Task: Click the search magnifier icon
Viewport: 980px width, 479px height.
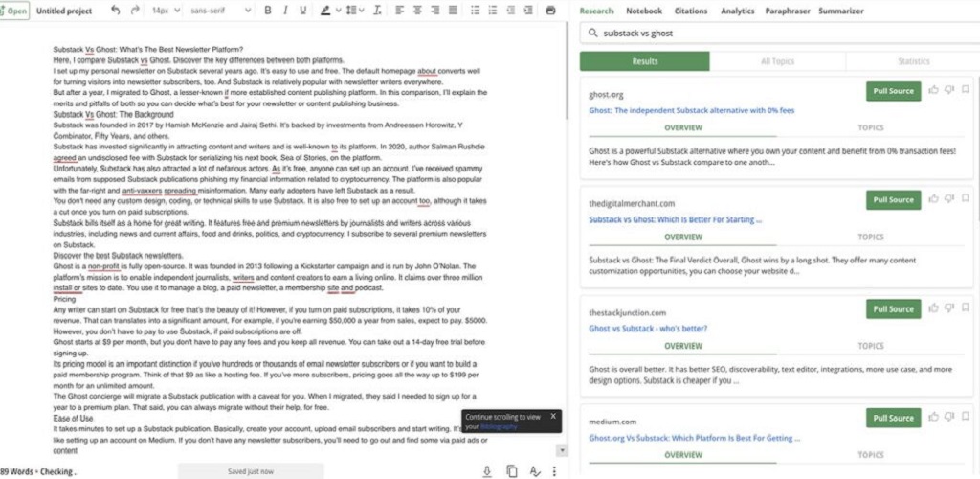Action: click(x=593, y=34)
